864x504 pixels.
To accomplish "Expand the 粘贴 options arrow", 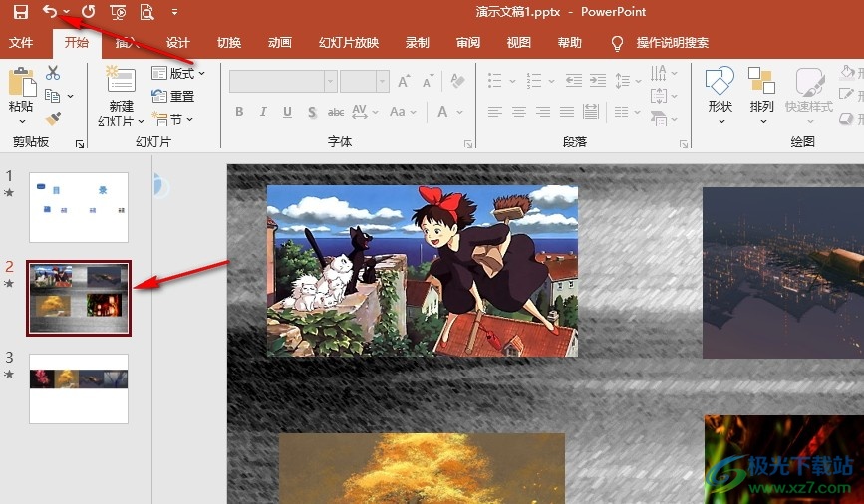I will (x=22, y=121).
